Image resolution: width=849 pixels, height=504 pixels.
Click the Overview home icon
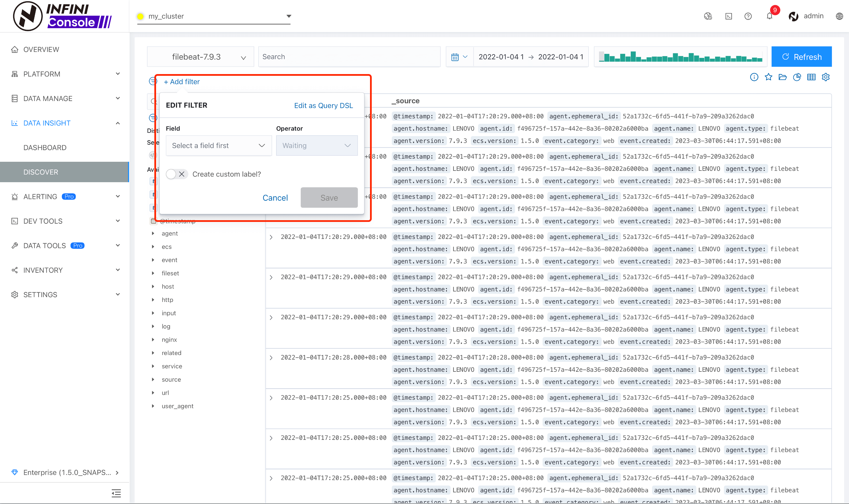[14, 50]
